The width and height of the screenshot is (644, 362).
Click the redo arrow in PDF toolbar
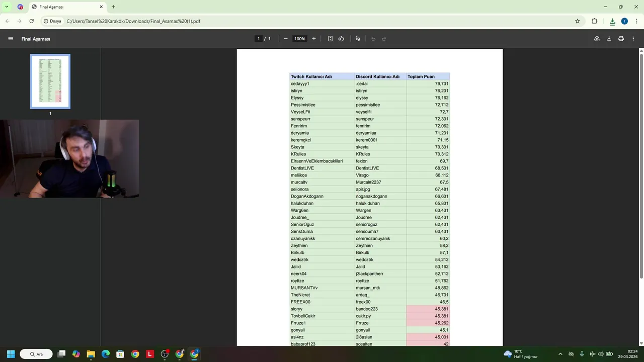[x=384, y=39]
